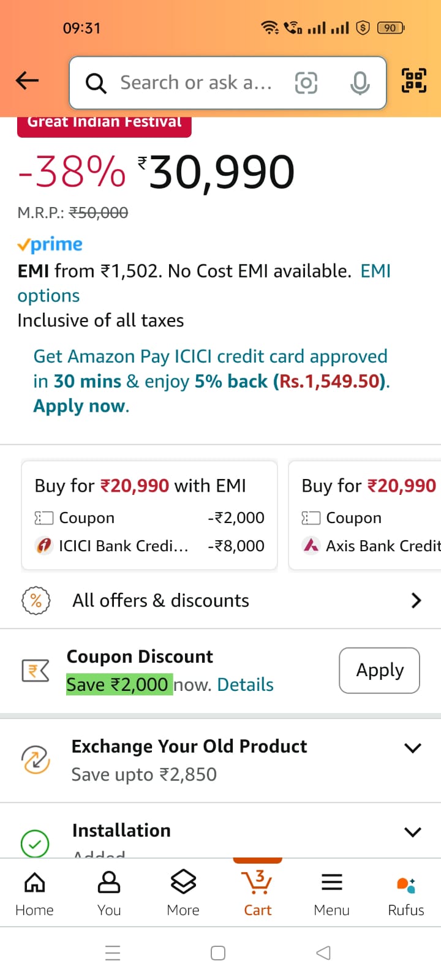This screenshot has height=980, width=441.
Task: Tap the search or ask field
Action: pyautogui.click(x=196, y=83)
